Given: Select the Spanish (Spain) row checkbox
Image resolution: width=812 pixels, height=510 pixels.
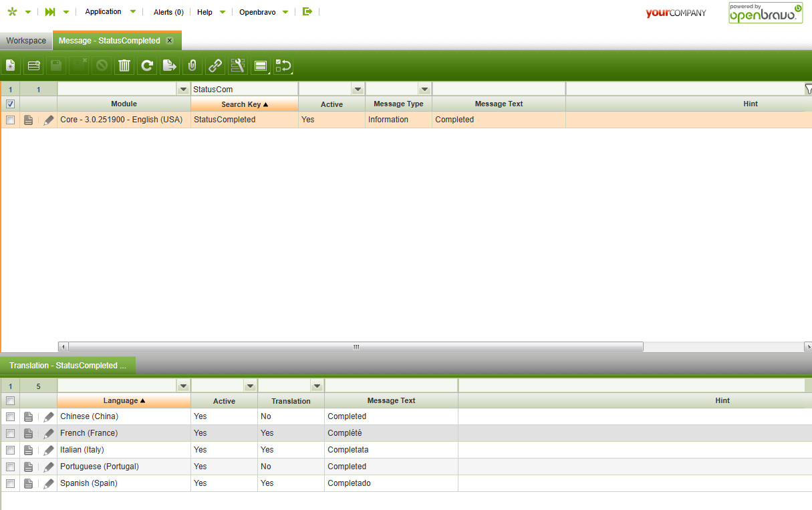Looking at the screenshot, I should 10,483.
